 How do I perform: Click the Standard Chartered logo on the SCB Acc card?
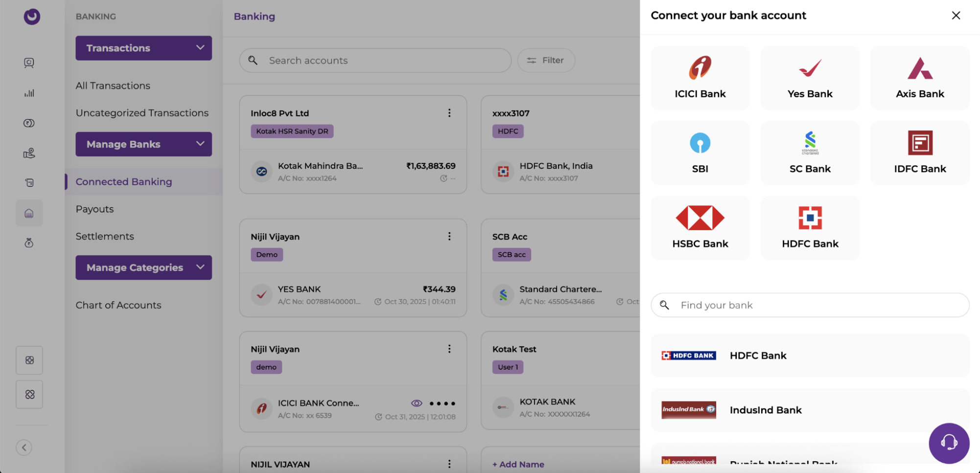503,295
